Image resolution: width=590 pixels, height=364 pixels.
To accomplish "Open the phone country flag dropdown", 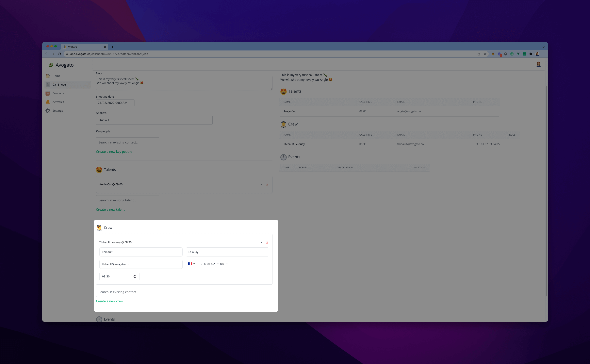I will pyautogui.click(x=191, y=264).
